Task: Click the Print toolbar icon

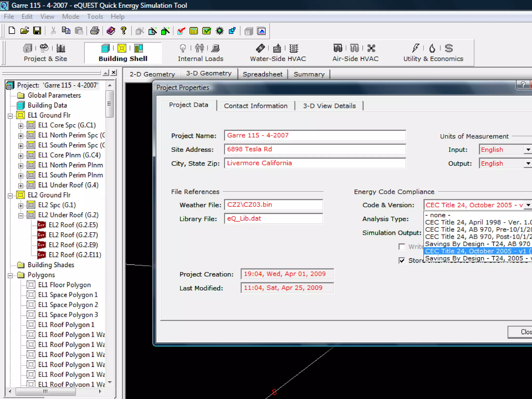Action: point(94,31)
